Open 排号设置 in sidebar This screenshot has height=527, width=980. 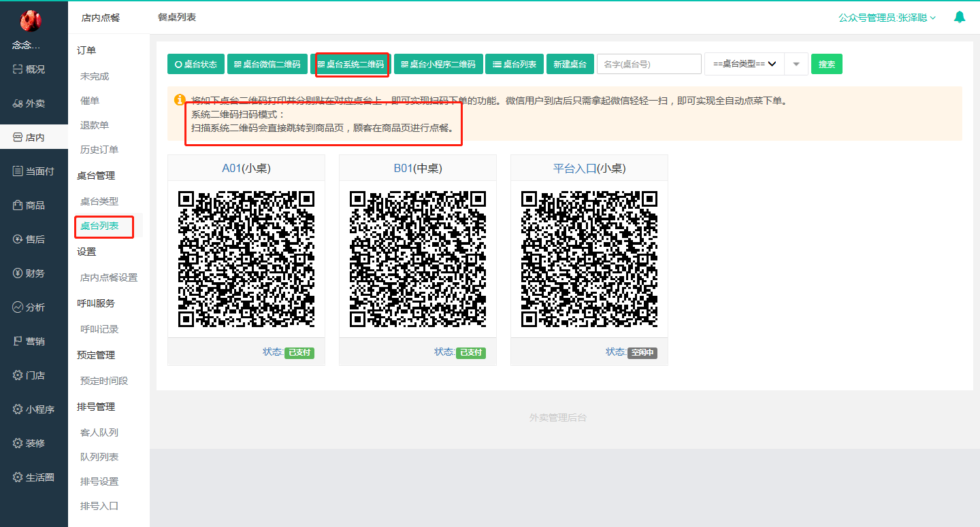(x=99, y=481)
